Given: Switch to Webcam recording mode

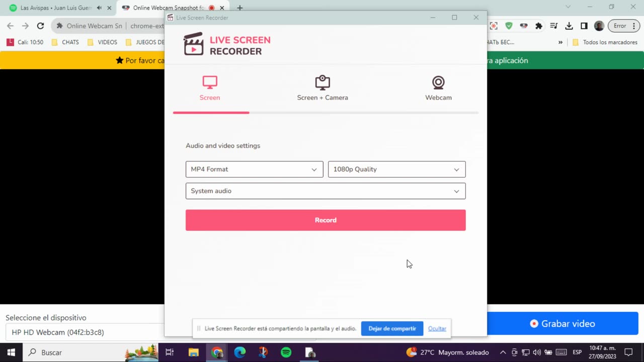Looking at the screenshot, I should [438, 88].
